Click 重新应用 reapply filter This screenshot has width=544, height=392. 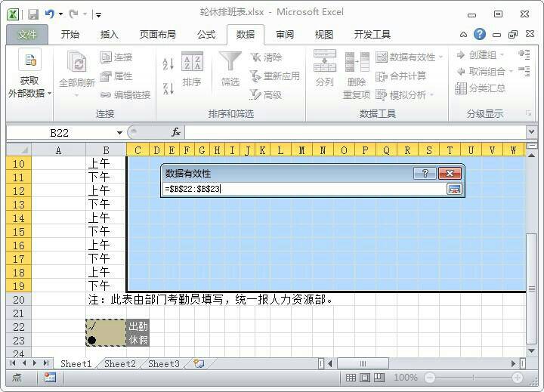(x=275, y=76)
